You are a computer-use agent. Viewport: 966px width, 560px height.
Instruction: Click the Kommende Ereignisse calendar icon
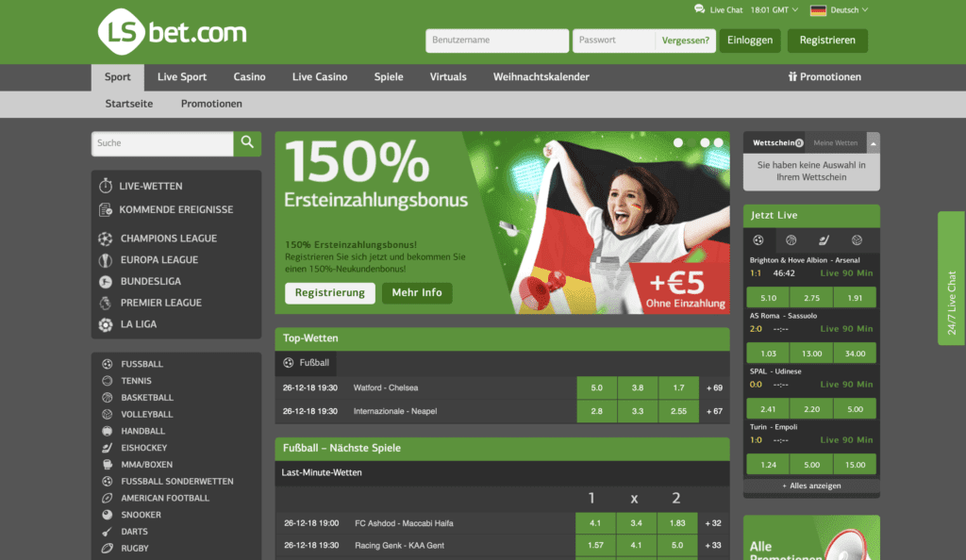coord(106,209)
